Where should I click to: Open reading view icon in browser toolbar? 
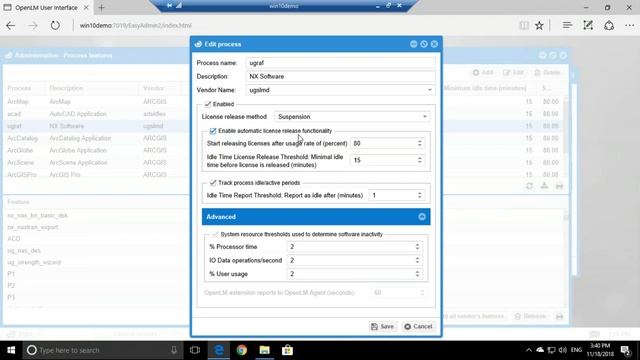[x=524, y=25]
